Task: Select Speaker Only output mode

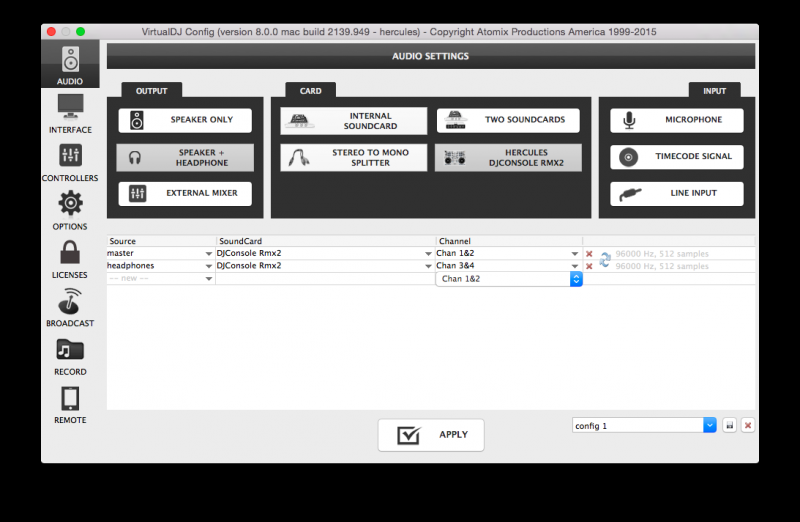Action: point(185,120)
